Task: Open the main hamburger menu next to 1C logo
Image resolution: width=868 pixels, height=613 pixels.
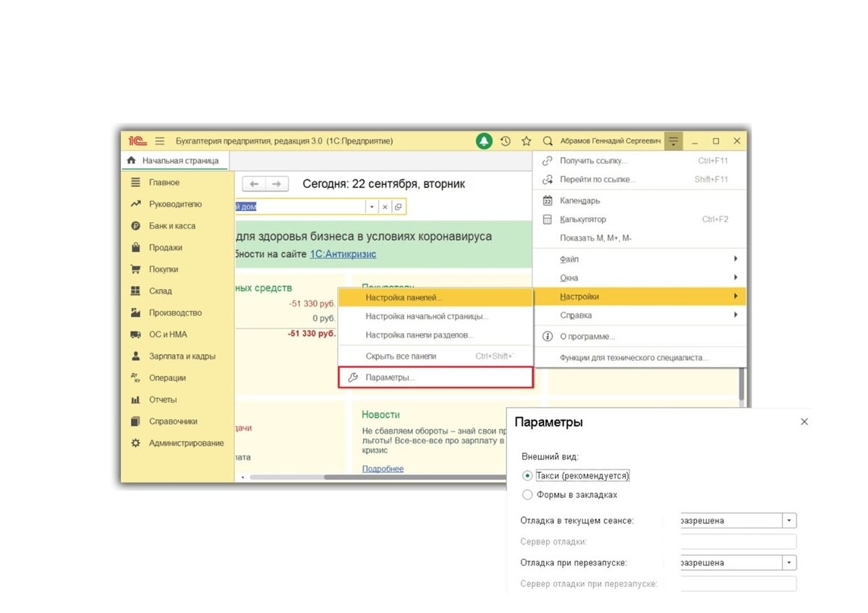Action: pos(160,141)
